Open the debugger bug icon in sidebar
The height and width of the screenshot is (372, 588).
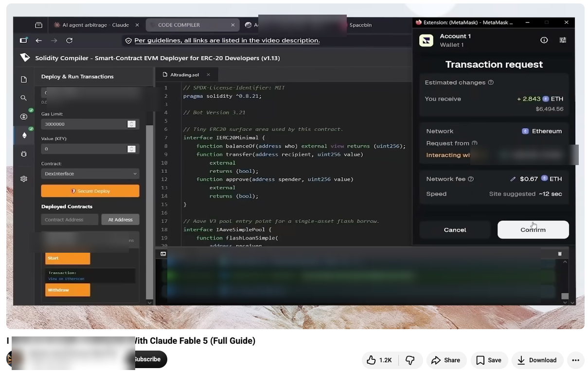coord(24,154)
